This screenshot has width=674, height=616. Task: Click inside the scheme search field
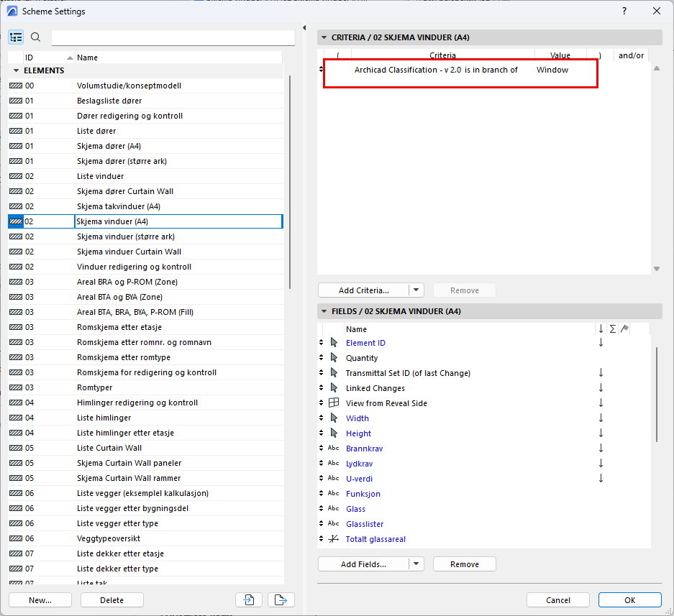[173, 37]
